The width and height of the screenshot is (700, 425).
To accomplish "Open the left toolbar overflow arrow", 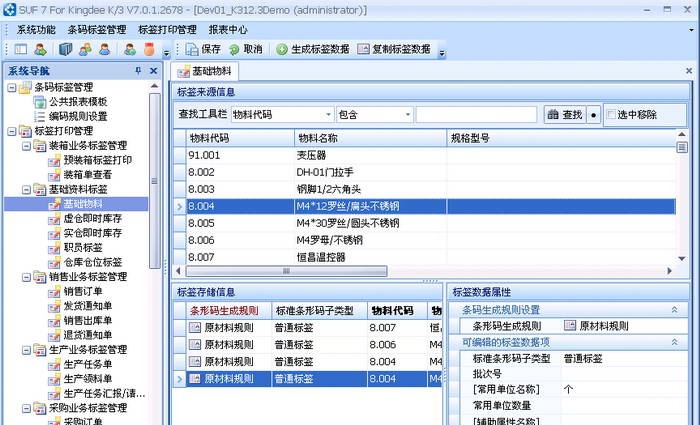I will coord(167,54).
